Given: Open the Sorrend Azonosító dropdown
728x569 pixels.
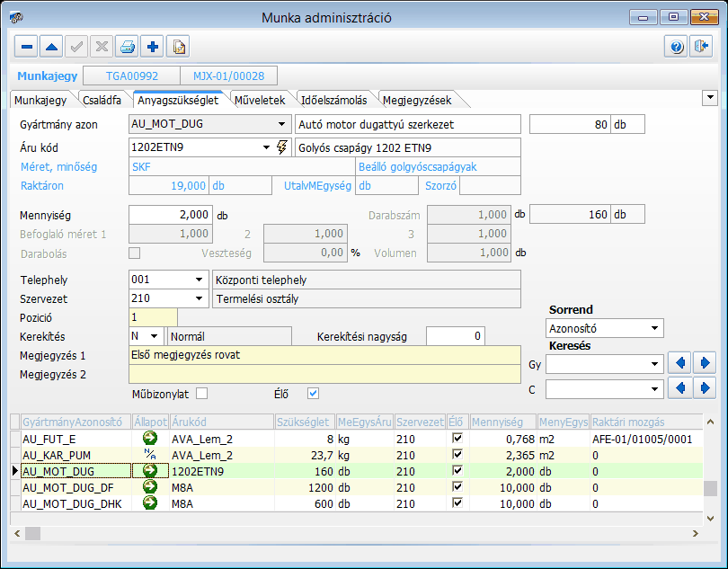Looking at the screenshot, I should (x=654, y=328).
